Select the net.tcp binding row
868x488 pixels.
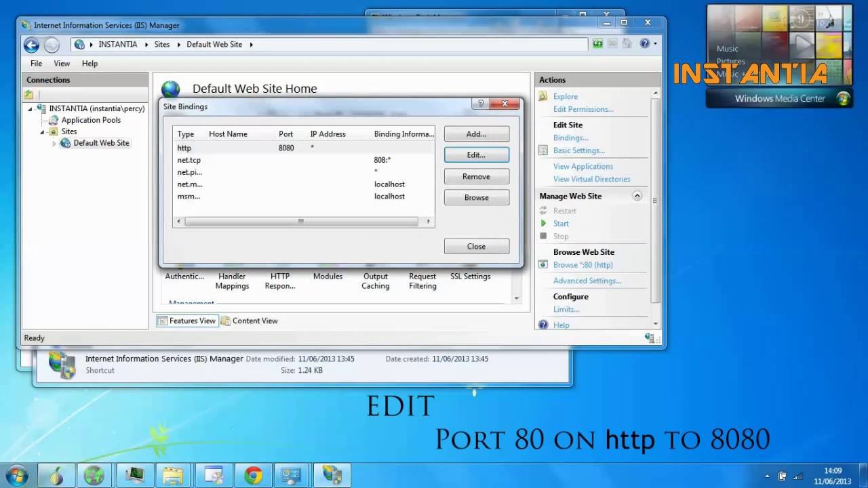[x=303, y=160]
